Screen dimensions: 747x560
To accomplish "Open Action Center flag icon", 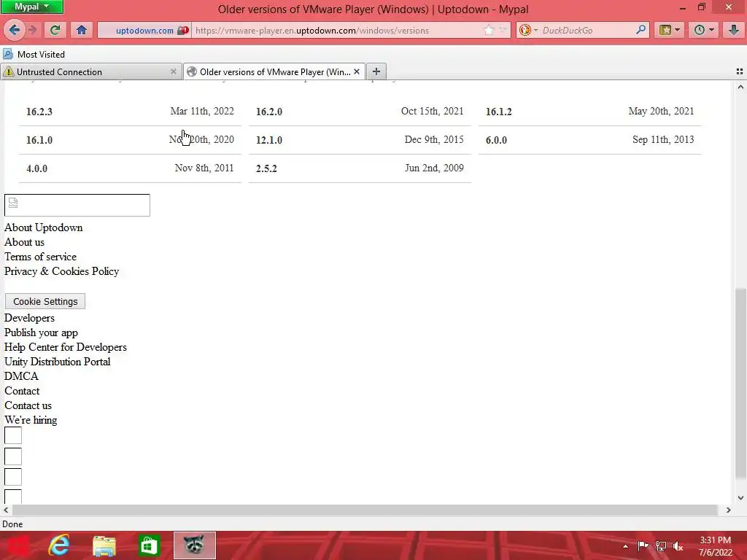I will [643, 546].
